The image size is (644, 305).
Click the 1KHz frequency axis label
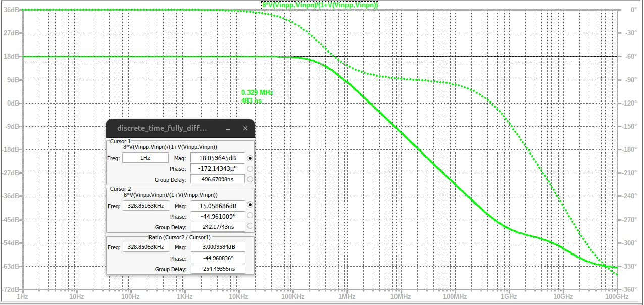coord(185,297)
